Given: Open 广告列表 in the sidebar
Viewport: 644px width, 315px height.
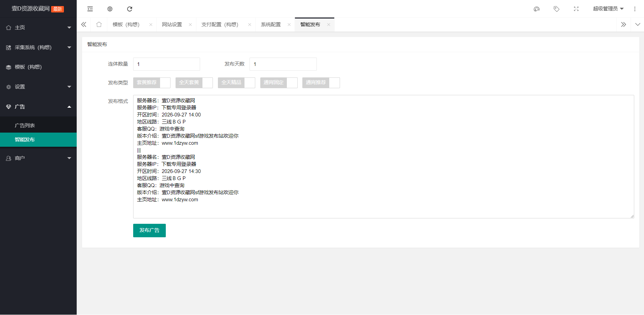Looking at the screenshot, I should 38,126.
